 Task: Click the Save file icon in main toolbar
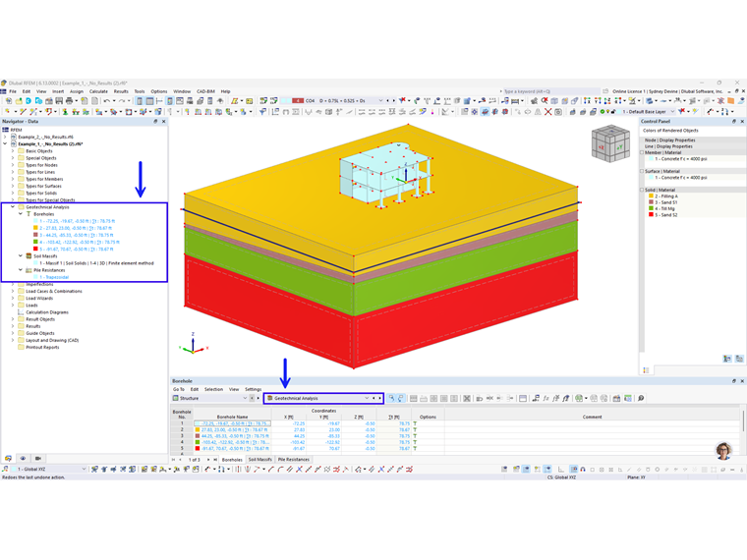pyautogui.click(x=59, y=101)
